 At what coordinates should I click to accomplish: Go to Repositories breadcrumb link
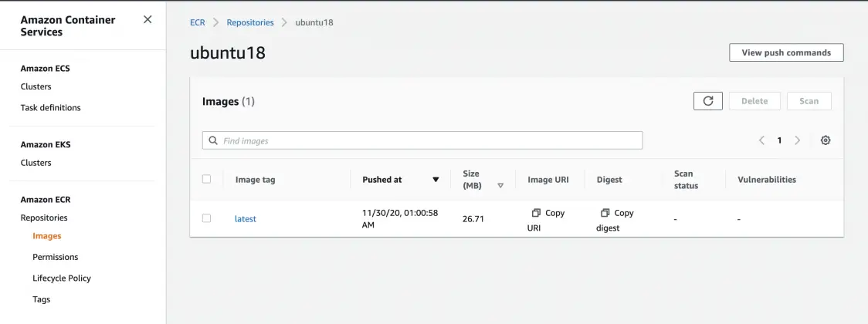tap(250, 22)
